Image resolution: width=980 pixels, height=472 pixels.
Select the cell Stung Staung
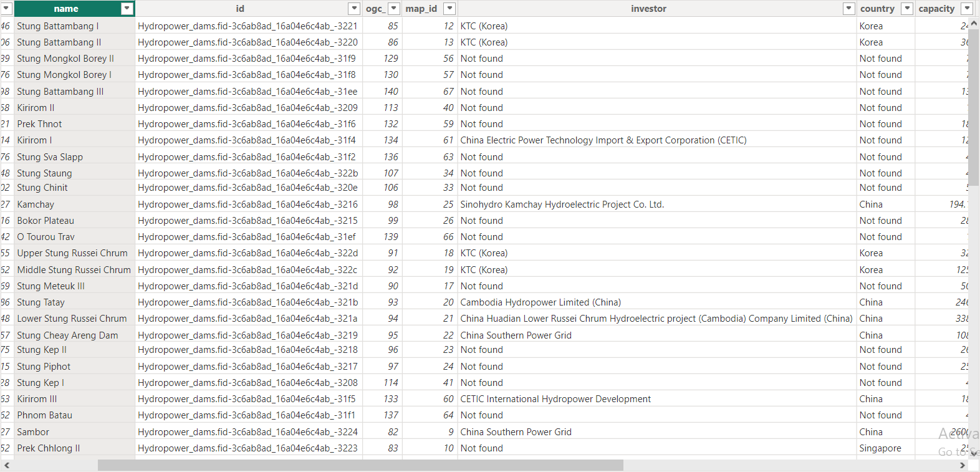pos(74,173)
